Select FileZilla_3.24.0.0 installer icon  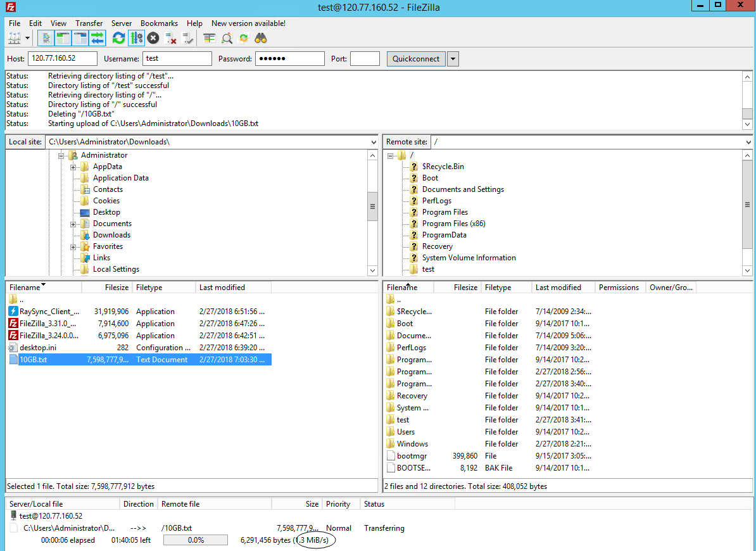click(13, 336)
